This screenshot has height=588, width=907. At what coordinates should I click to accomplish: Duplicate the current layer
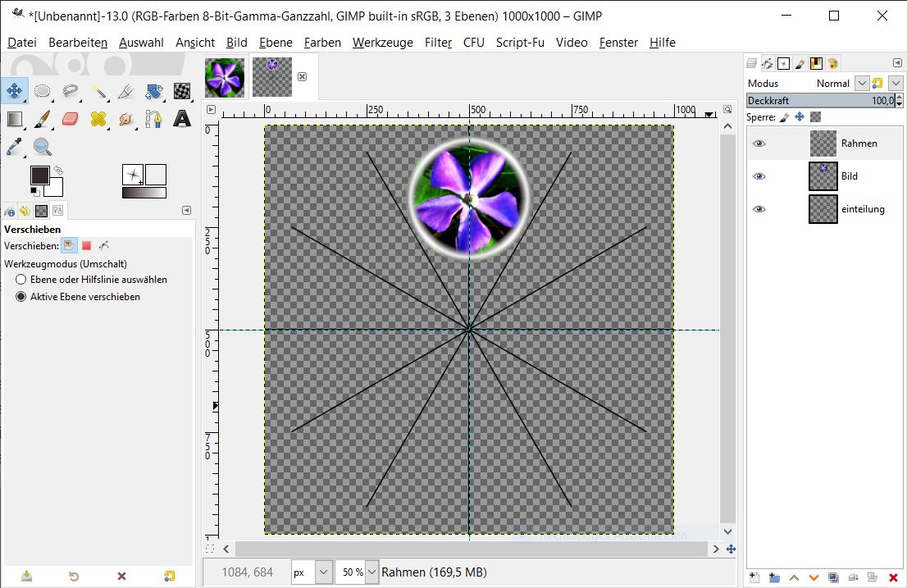[833, 577]
